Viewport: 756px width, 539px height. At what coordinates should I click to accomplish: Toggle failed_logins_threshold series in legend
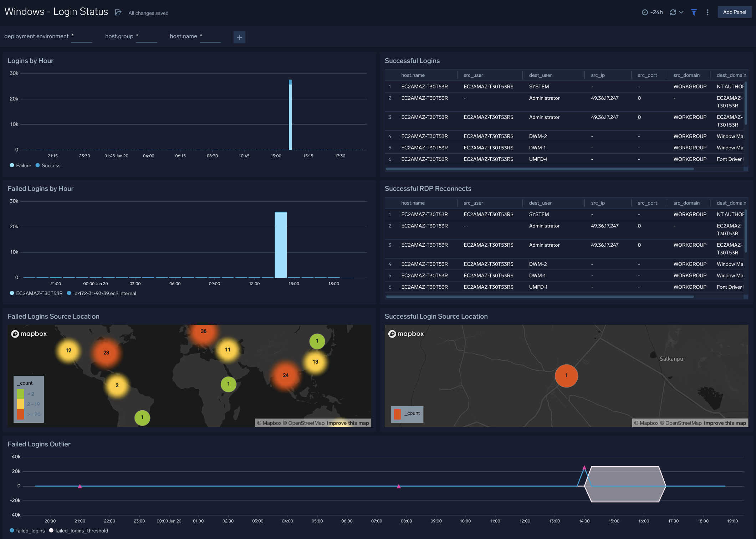[x=79, y=530]
